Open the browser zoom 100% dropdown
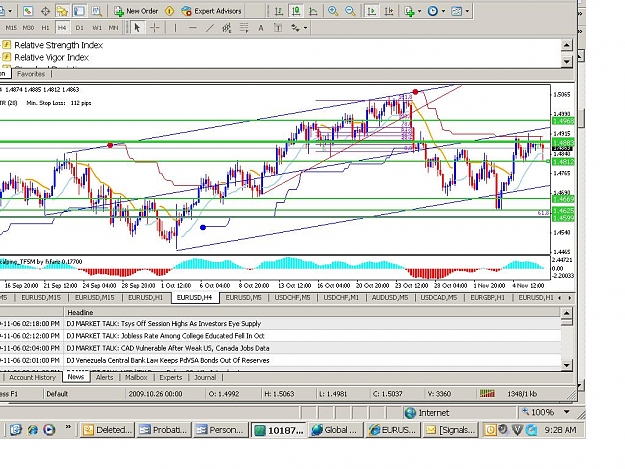The image size is (625, 469). [x=566, y=412]
